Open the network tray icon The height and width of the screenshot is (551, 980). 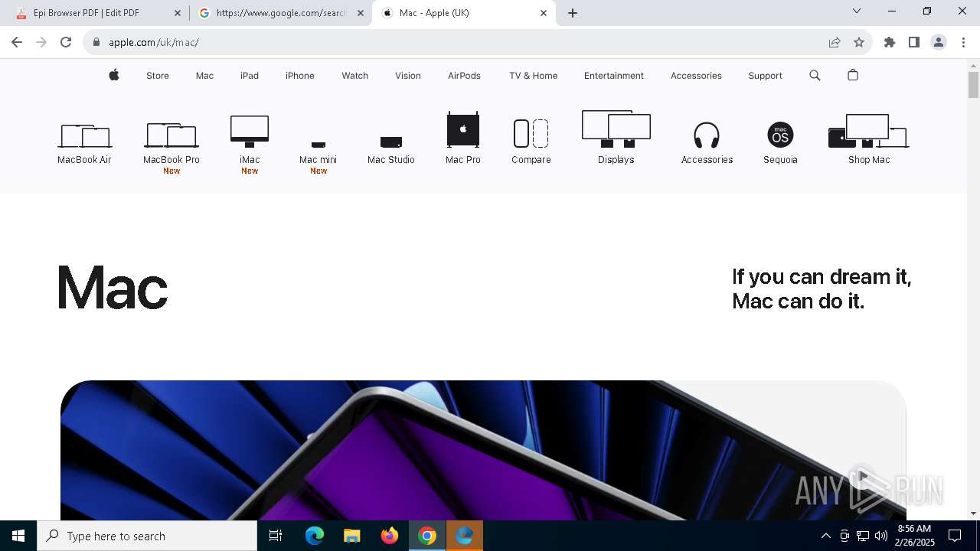(x=863, y=536)
